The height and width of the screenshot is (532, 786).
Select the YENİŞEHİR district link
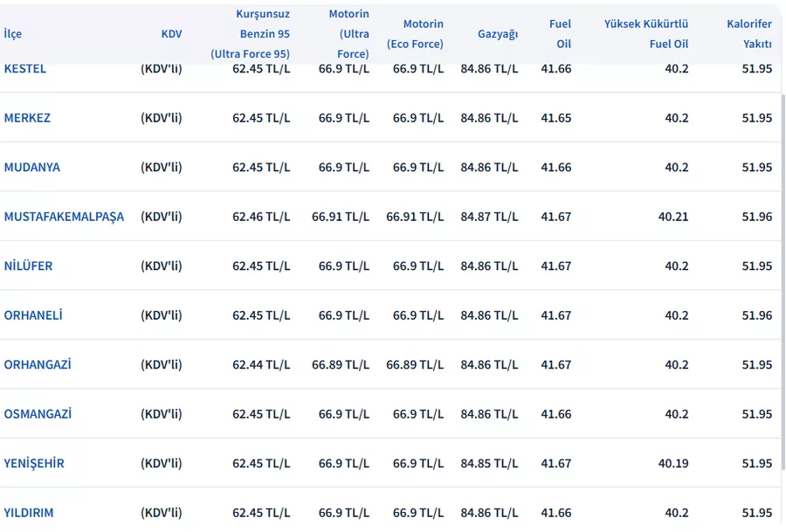click(34, 463)
